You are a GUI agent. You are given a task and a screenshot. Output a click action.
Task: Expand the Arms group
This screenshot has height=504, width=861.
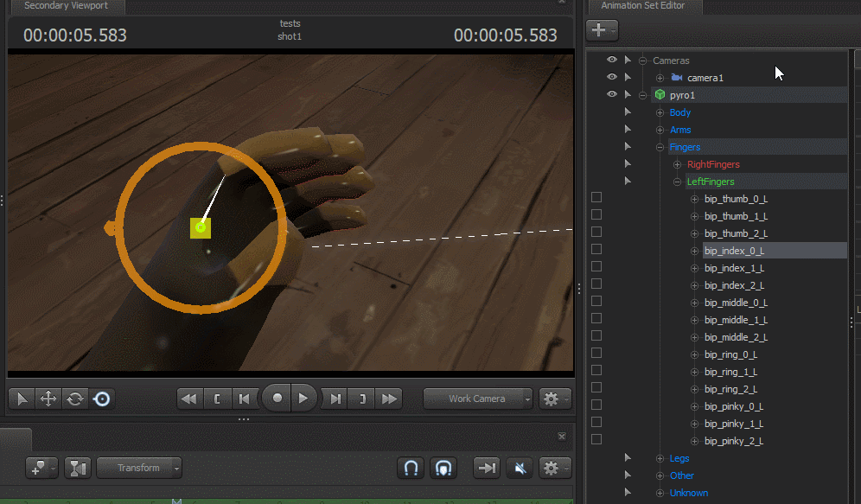click(x=660, y=131)
